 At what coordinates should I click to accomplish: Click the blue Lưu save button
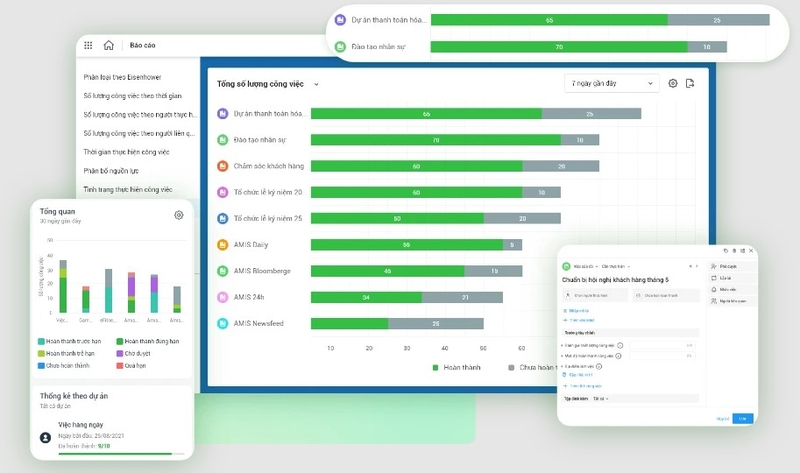pos(742,418)
